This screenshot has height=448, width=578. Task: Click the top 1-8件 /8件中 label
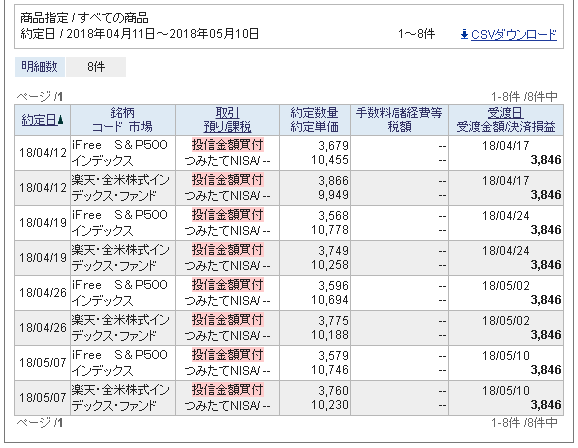pyautogui.click(x=524, y=97)
